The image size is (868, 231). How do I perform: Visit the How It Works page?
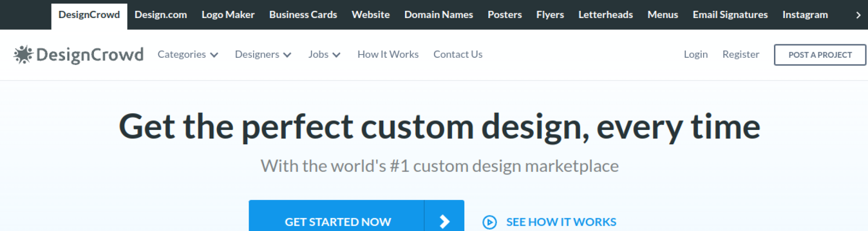pos(388,55)
